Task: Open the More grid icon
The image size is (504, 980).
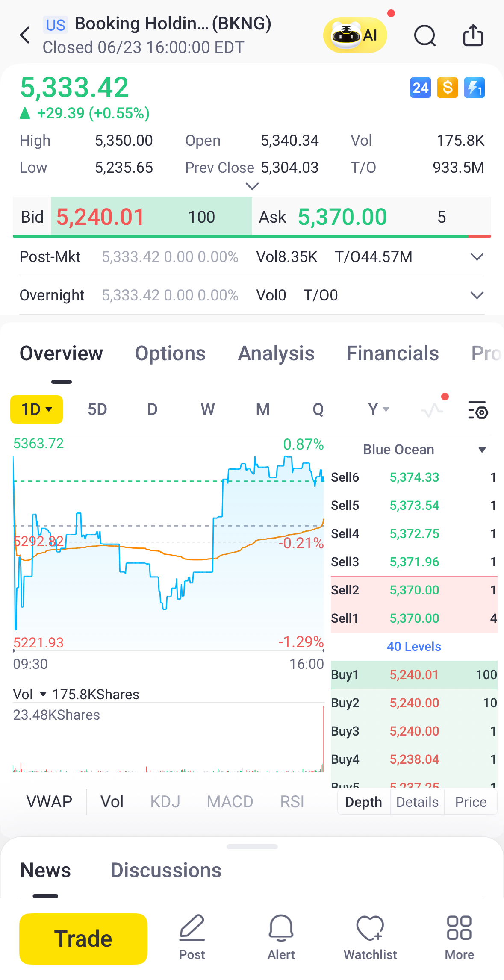Action: [x=460, y=938]
